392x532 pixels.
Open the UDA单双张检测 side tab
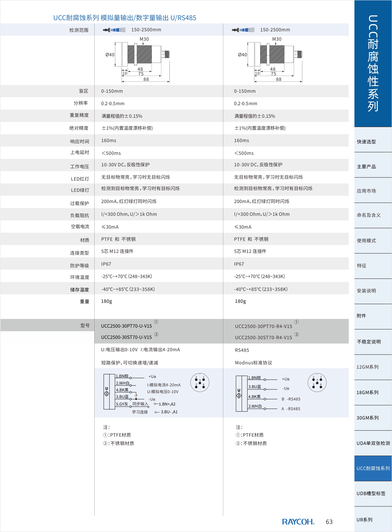click(373, 443)
